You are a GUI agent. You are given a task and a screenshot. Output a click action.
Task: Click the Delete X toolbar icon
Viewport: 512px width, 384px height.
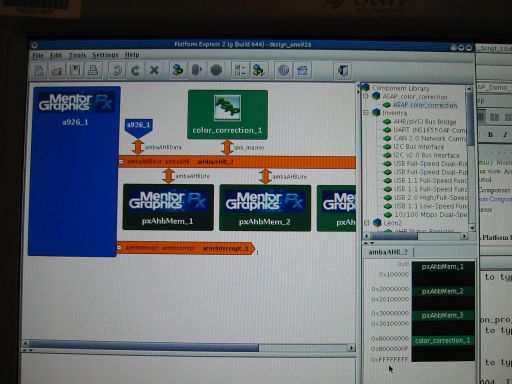click(x=154, y=71)
